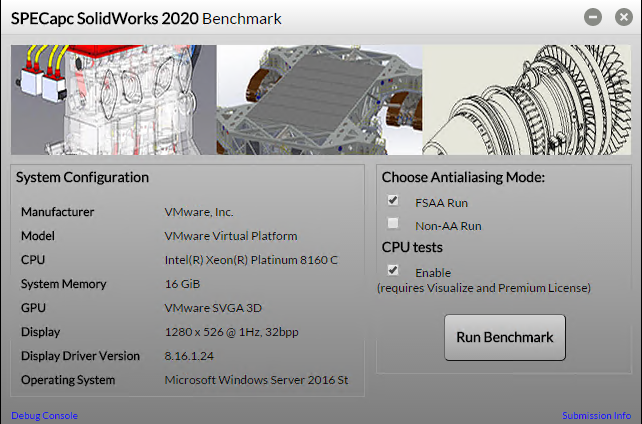
Task: Select the 1280 x 526 display value
Action: point(232,332)
